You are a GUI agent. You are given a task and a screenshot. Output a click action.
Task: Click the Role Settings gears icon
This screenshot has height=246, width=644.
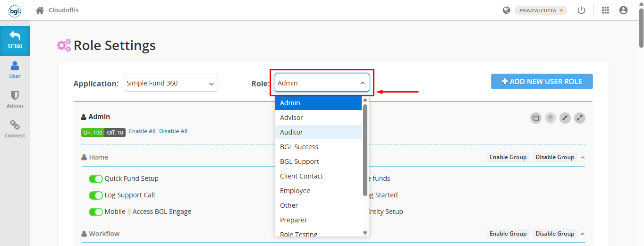click(64, 45)
